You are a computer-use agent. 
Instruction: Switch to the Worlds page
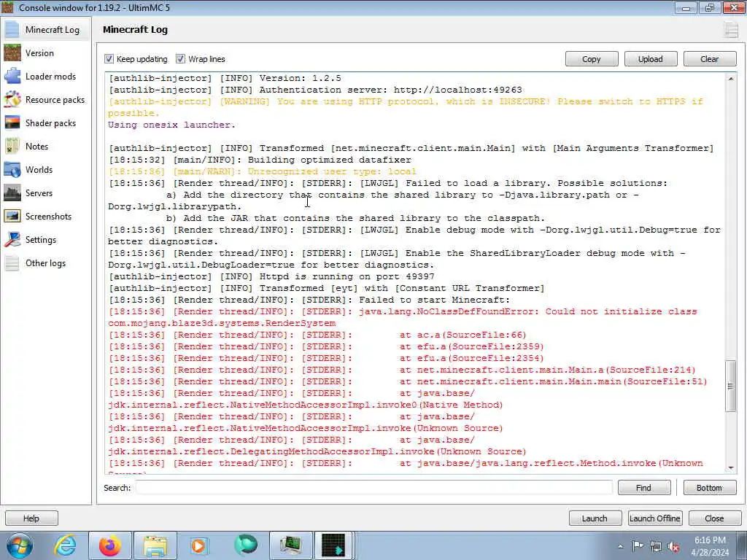coord(39,169)
